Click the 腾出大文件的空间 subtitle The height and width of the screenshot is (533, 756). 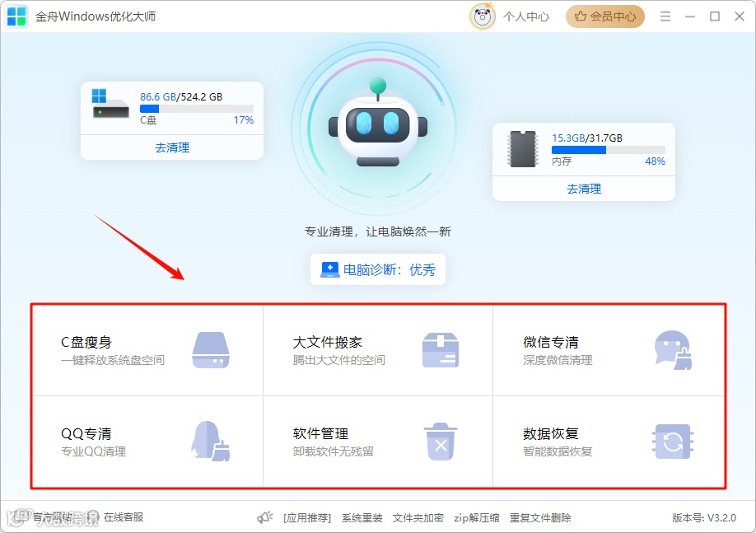click(x=339, y=360)
